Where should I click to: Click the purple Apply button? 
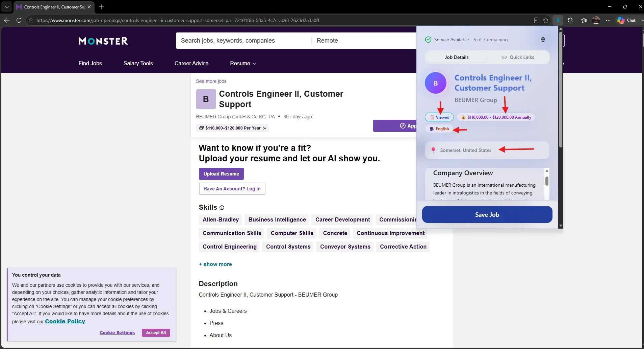coord(395,126)
